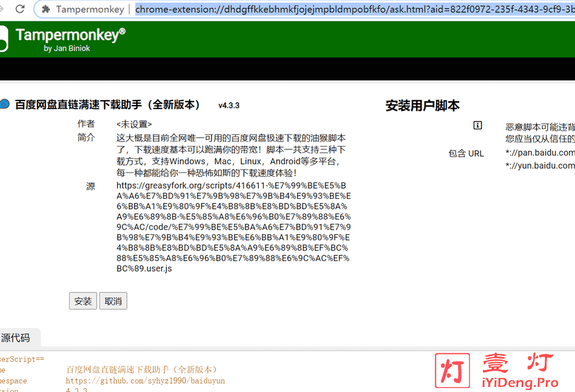Click the script title 百度网盘直链满速下载助手
575x392 pixels.
click(x=107, y=104)
